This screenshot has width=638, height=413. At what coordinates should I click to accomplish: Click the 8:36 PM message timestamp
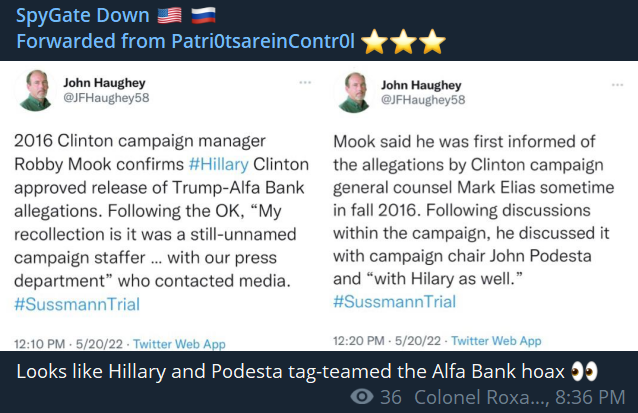pyautogui.click(x=590, y=397)
